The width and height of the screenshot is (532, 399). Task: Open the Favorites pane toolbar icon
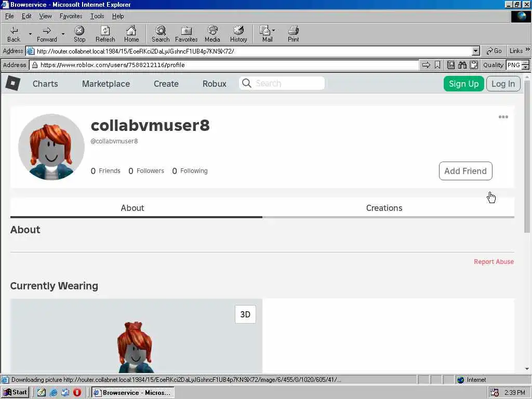coord(187,34)
